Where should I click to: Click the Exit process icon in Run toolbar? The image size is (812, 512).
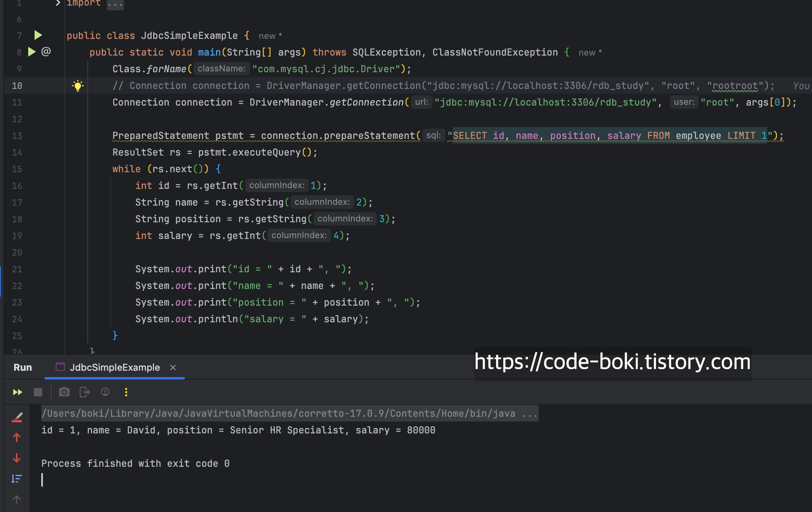(x=85, y=392)
